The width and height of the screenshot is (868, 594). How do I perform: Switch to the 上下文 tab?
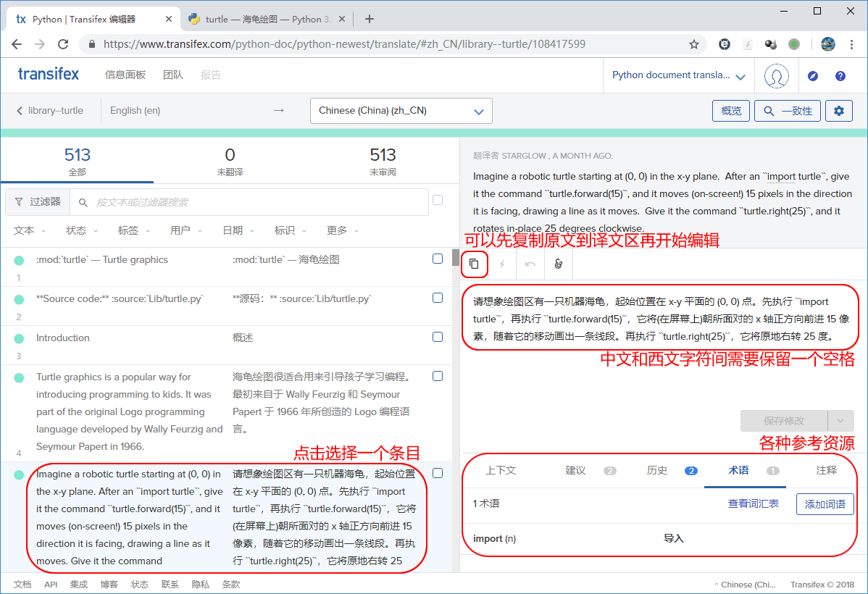click(501, 471)
